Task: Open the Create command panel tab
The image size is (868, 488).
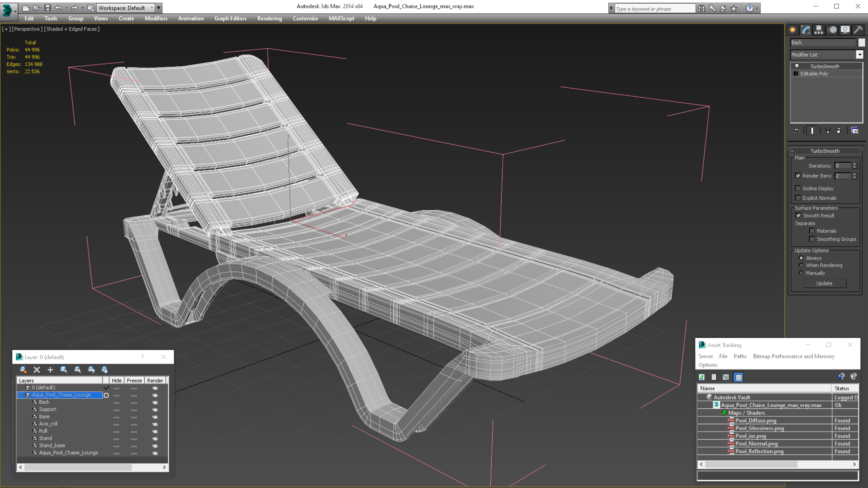Action: [x=793, y=30]
